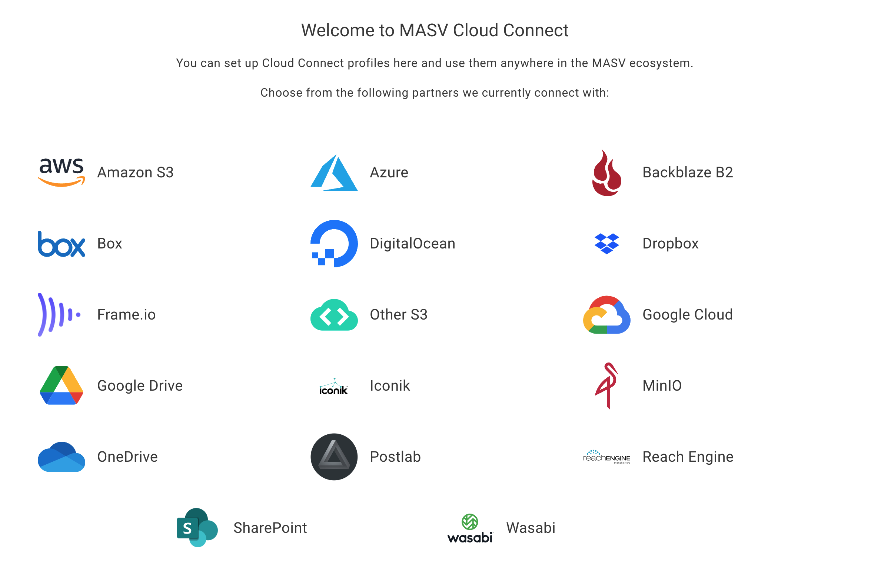Select the Amazon S3 AWS logo
Viewport: 881px width, 588px height.
point(61,172)
